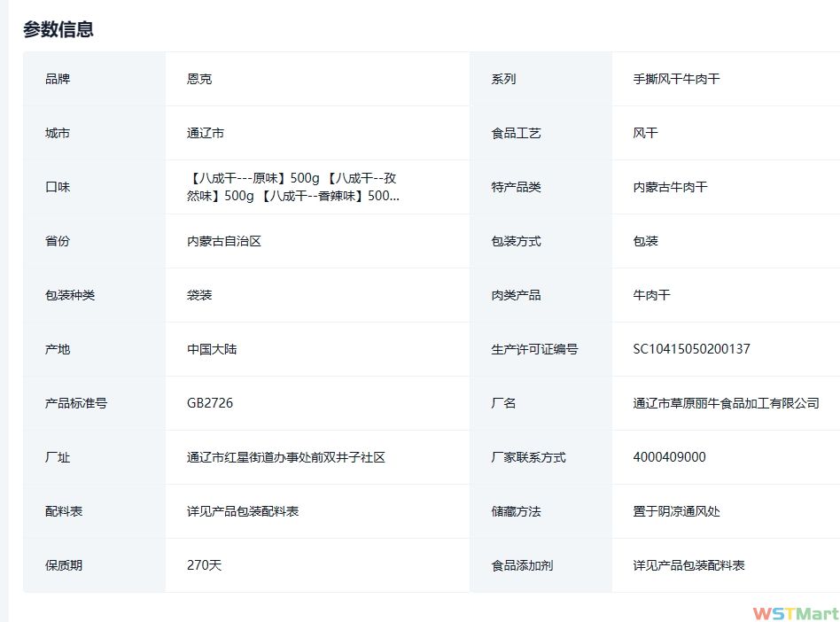Select the 食品工艺 value 风干
The height and width of the screenshot is (622, 840).
click(x=645, y=133)
